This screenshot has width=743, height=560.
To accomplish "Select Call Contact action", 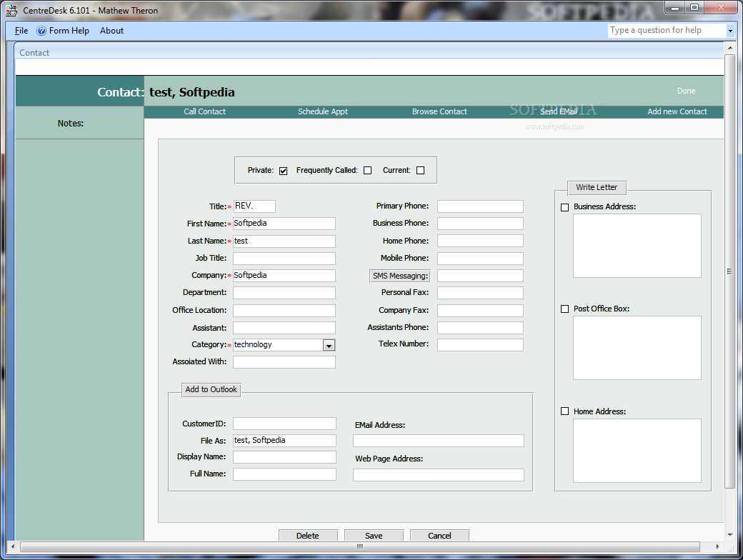I will tap(205, 112).
